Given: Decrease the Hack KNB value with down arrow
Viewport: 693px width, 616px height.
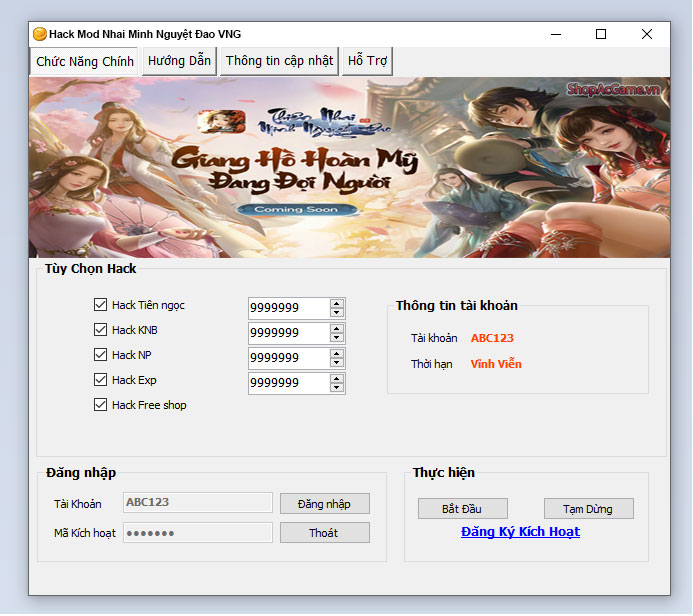Looking at the screenshot, I should tap(337, 338).
